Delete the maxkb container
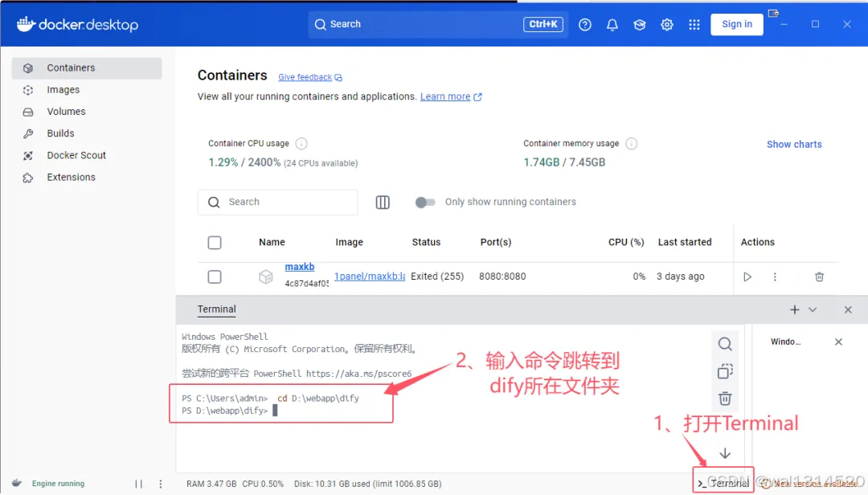Viewport: 868px width, 495px height. point(819,277)
